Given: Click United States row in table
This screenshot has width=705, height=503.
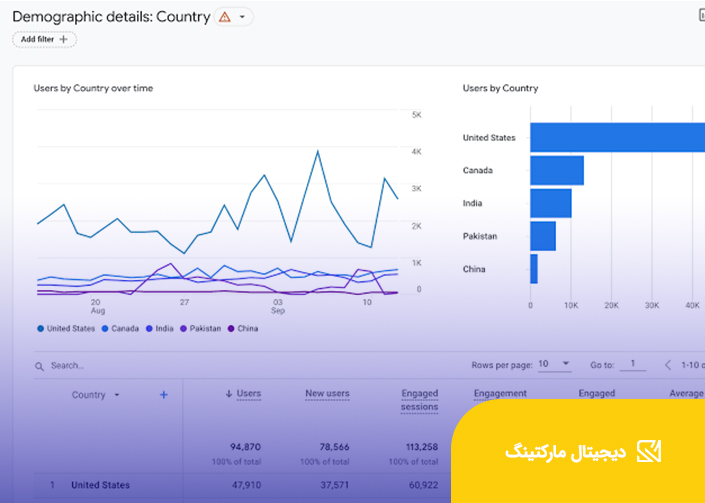Looking at the screenshot, I should (243, 485).
